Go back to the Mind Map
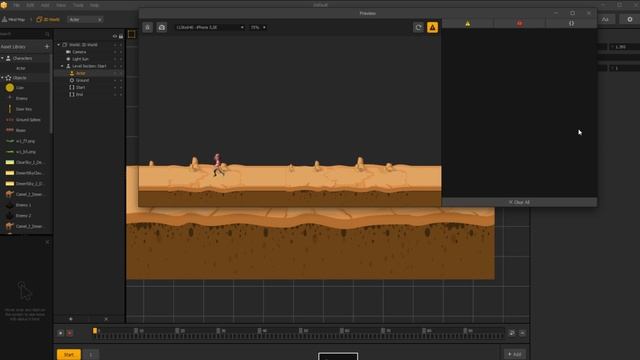This screenshot has height=360, width=640. click(x=13, y=20)
